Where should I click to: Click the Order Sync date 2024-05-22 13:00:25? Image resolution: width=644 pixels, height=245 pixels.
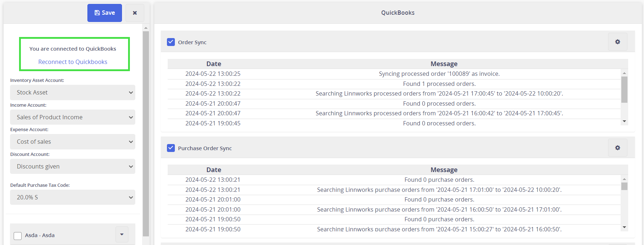(x=213, y=74)
